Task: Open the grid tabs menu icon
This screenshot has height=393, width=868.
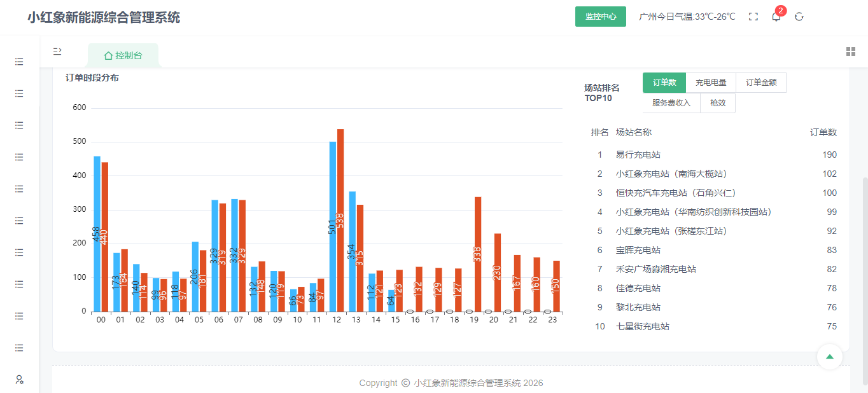Action: click(851, 52)
